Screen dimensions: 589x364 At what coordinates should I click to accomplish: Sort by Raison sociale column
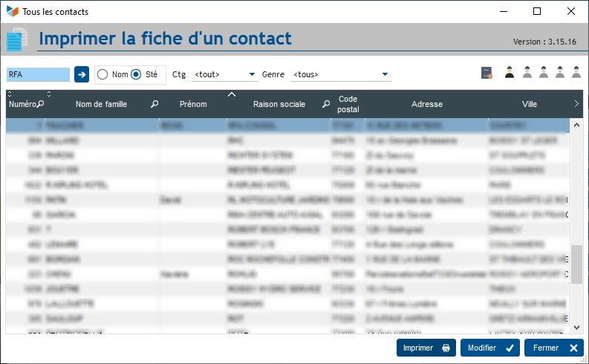pos(279,104)
